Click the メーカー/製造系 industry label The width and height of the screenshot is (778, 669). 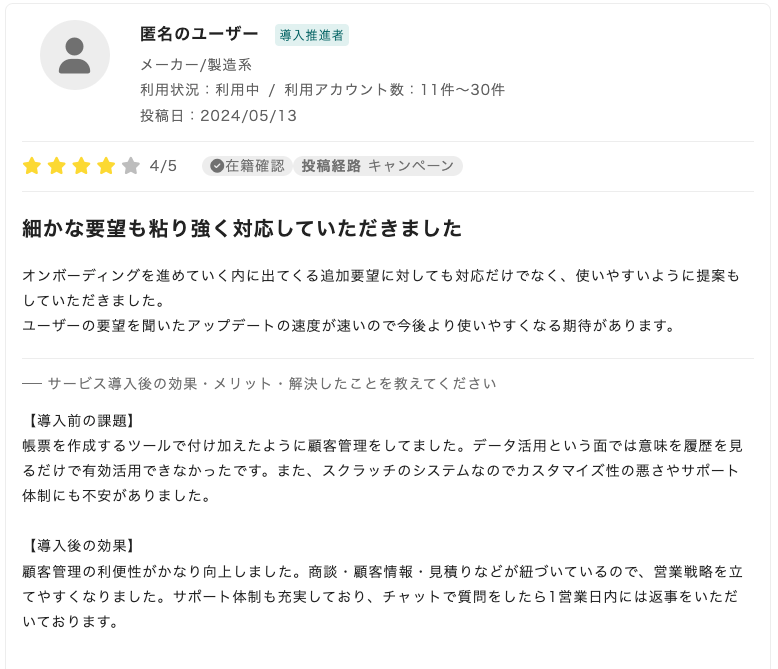[x=196, y=65]
